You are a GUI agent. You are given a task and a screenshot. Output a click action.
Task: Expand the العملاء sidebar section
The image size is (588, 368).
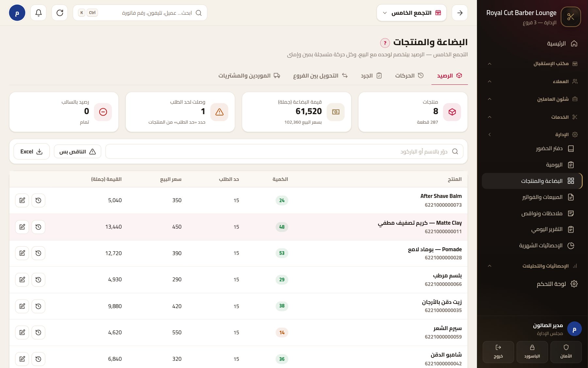pos(532,81)
